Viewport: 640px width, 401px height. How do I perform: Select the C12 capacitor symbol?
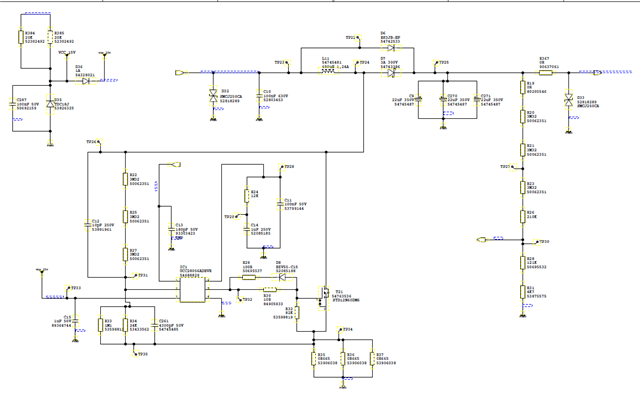(x=87, y=225)
